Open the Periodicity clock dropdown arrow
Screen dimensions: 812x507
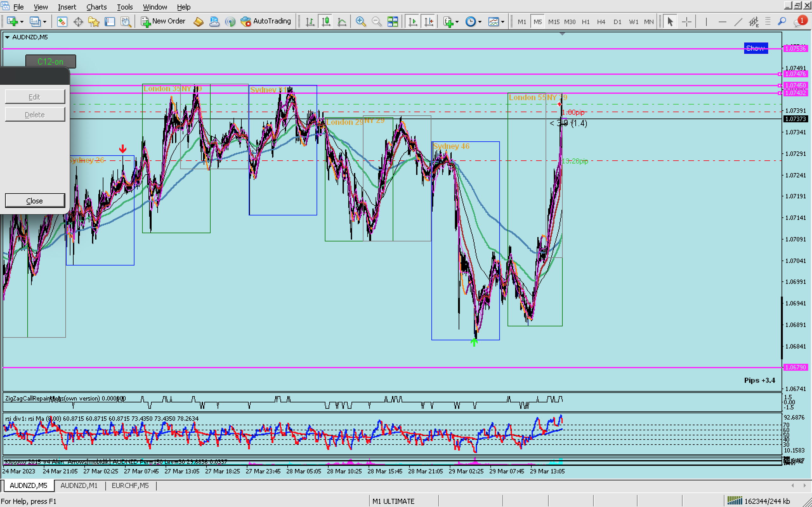(480, 22)
